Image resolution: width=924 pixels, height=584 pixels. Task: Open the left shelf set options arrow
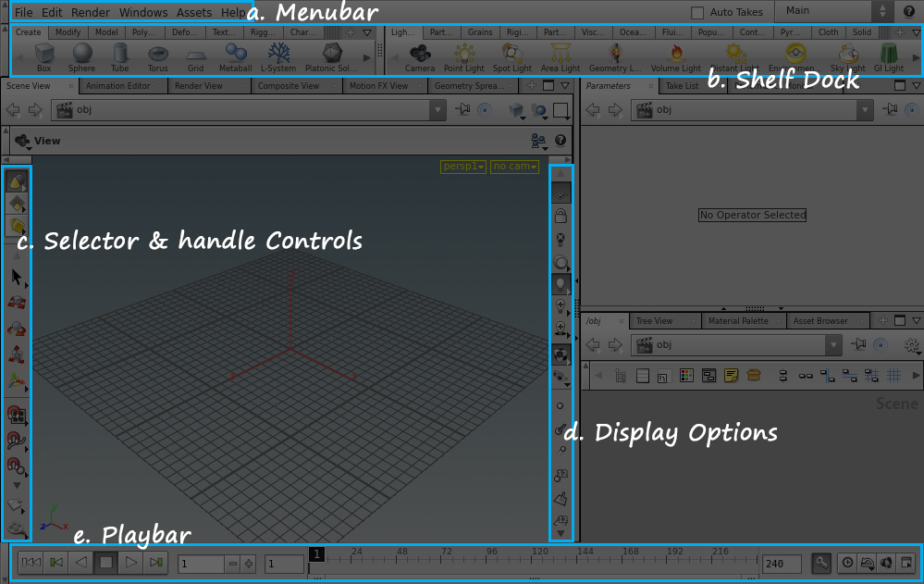[367, 32]
